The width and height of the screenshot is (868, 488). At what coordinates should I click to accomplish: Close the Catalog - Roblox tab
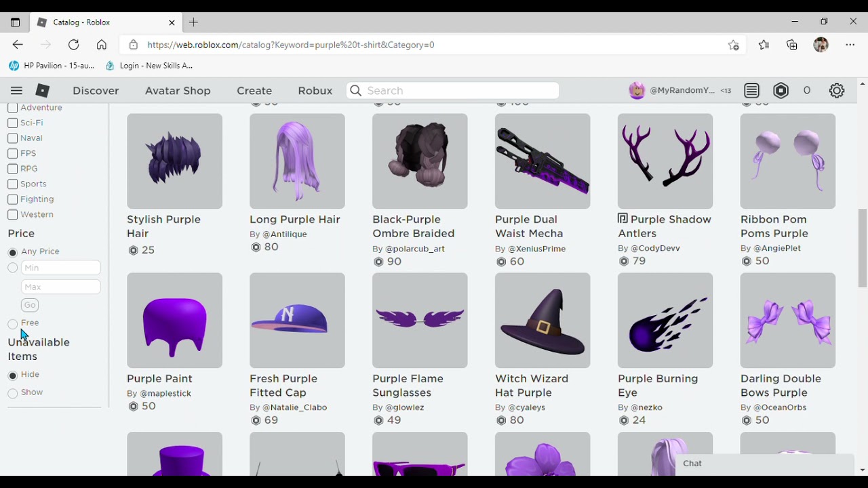[x=172, y=22]
